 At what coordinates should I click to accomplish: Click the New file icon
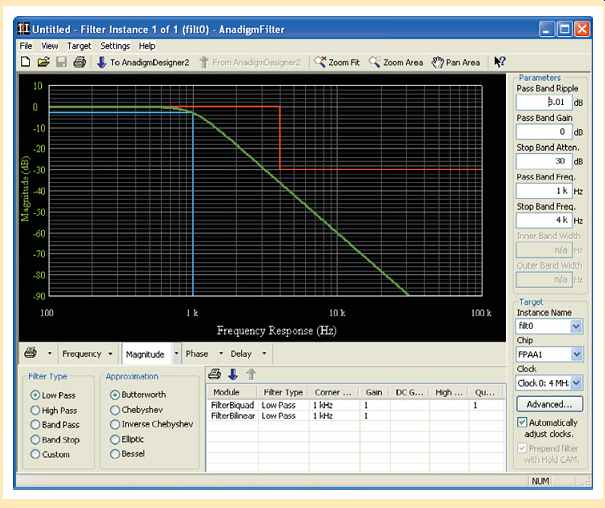pos(26,62)
